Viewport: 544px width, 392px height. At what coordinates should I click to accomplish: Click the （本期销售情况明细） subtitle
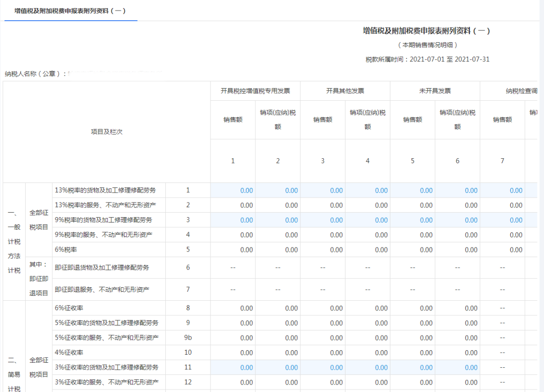(x=428, y=45)
